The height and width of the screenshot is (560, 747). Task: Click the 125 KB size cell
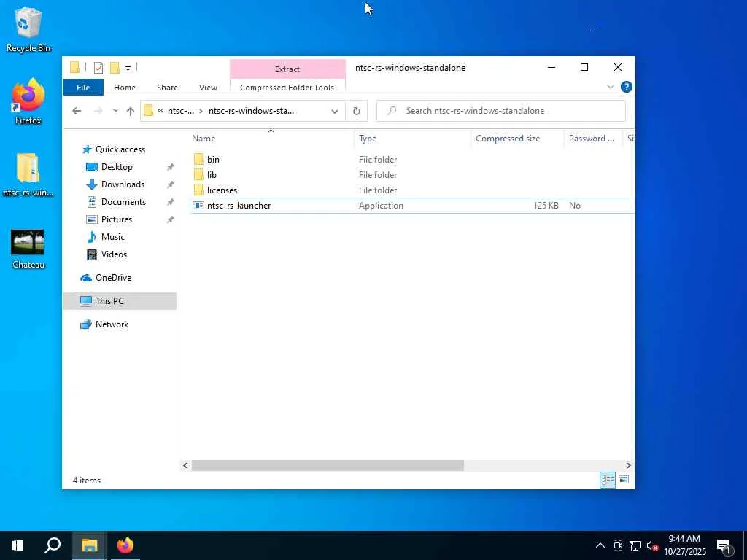(546, 206)
